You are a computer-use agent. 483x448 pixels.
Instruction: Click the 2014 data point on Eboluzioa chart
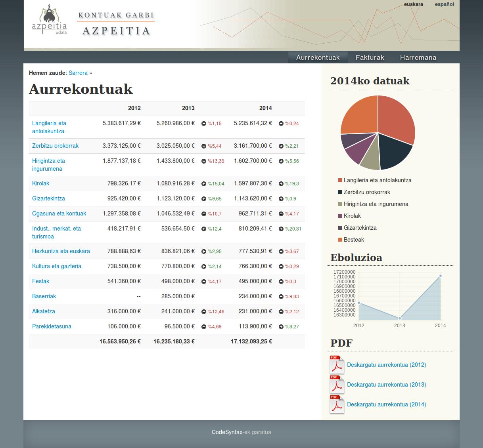coord(440,276)
